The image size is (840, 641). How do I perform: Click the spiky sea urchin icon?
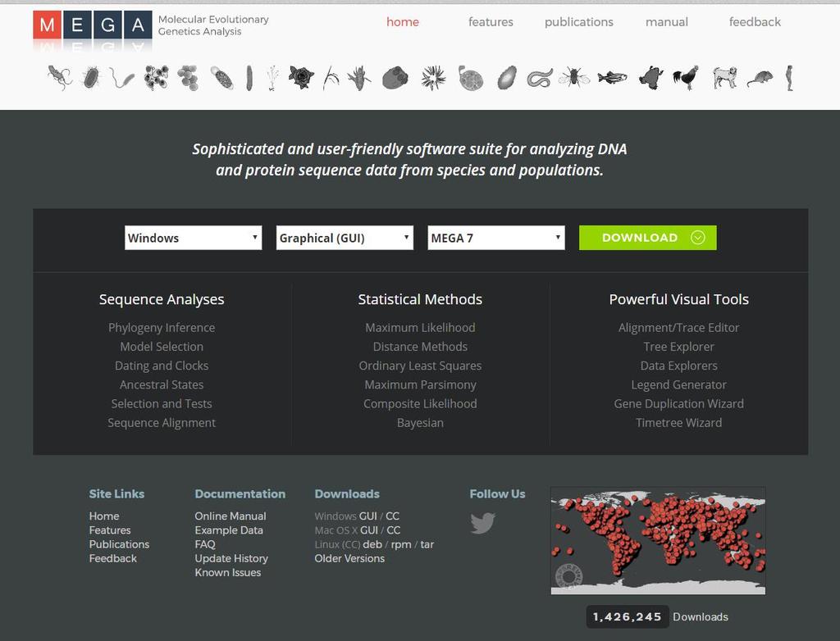[433, 78]
